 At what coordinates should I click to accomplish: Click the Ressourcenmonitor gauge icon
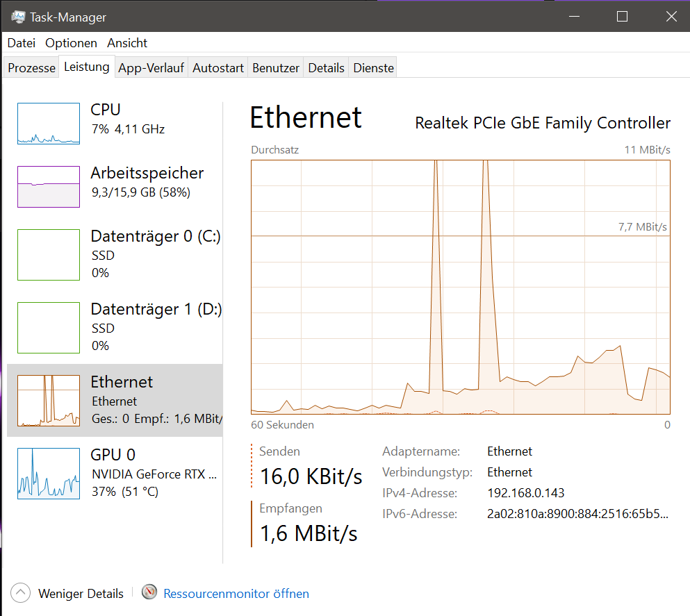pyautogui.click(x=149, y=593)
